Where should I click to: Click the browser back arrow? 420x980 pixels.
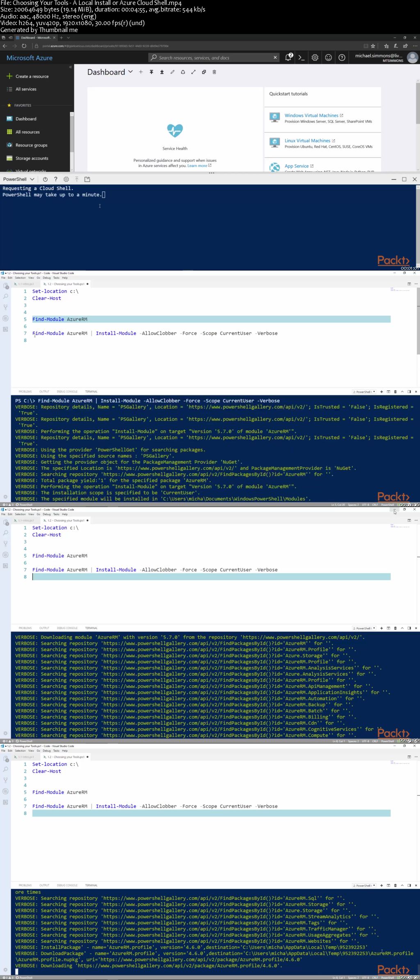coord(5,46)
